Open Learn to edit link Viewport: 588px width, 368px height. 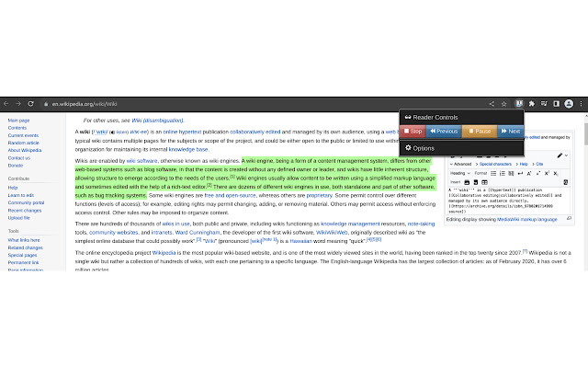21,195
